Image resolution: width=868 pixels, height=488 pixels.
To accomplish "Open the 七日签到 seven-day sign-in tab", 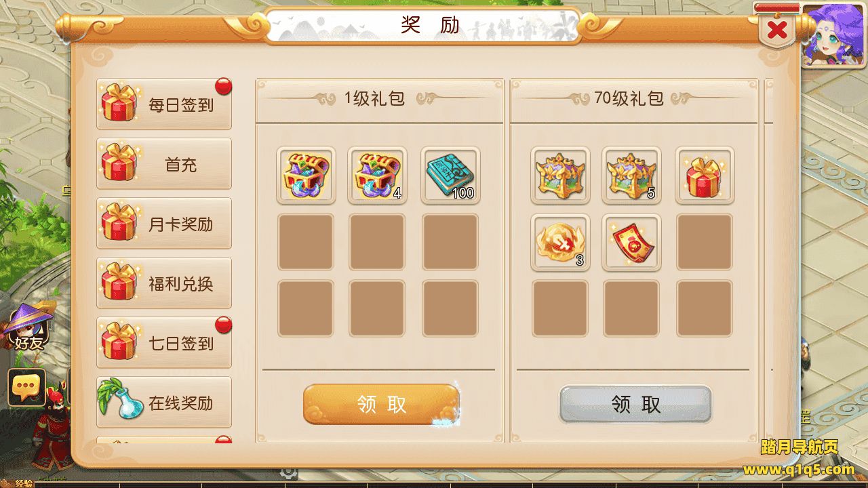I will click(x=164, y=343).
